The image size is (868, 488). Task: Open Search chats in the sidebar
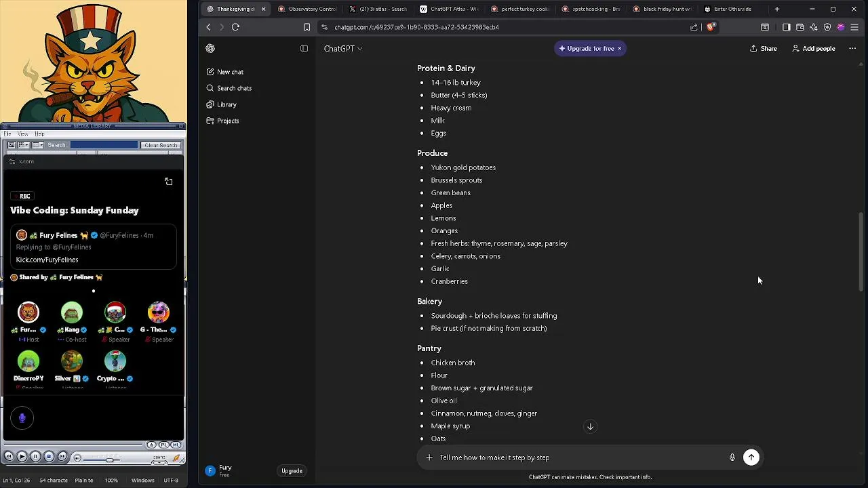[x=234, y=88]
